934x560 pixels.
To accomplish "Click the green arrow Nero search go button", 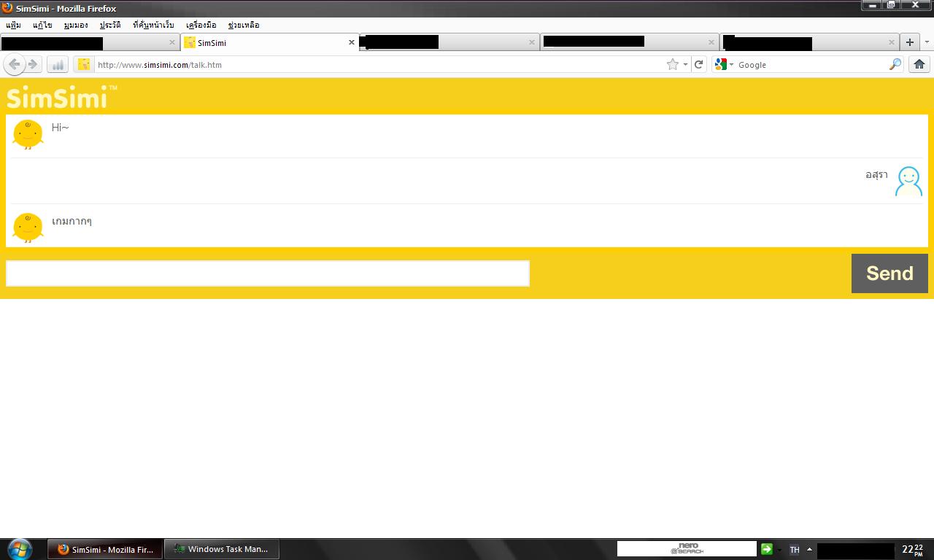I will click(x=766, y=549).
